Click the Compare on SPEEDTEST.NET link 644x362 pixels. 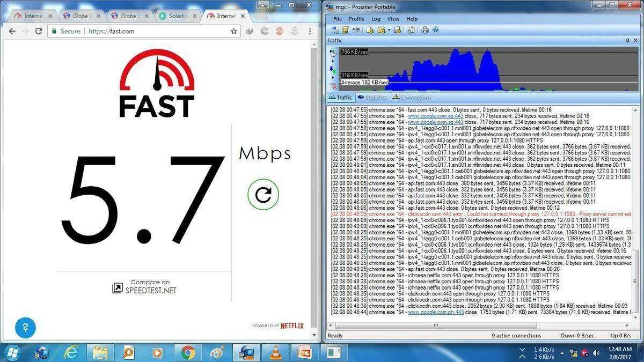[x=144, y=286]
